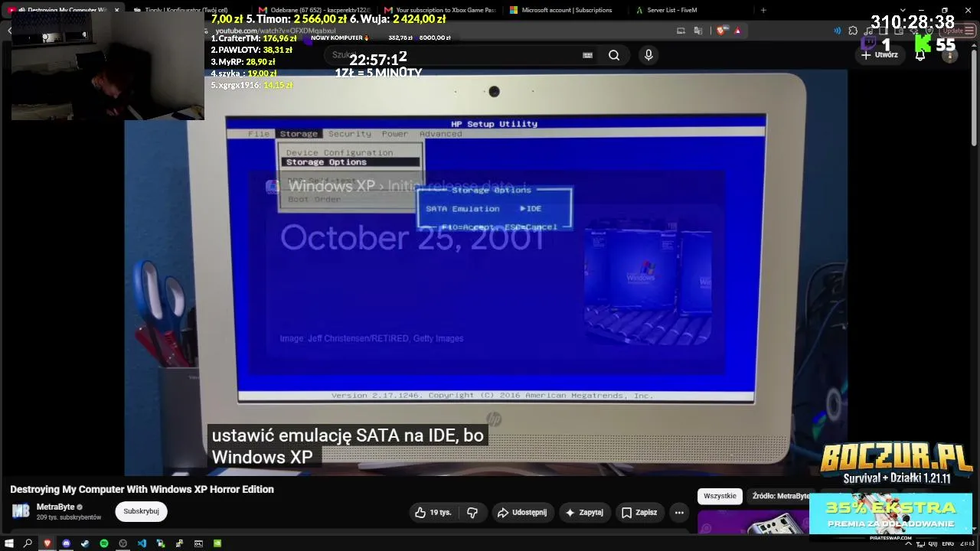The image size is (980, 551).
Task: Subscribe with the Subskrybuj button
Action: 141,511
